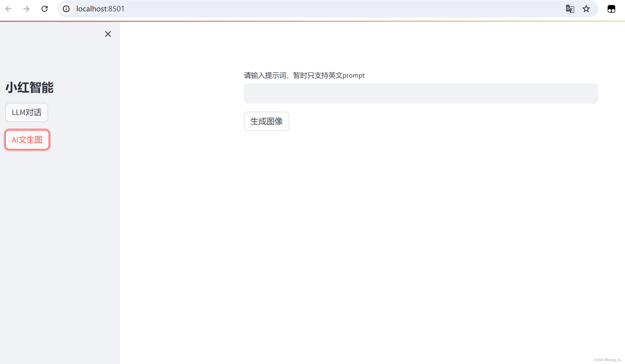Click the browser forward arrow
The image size is (625, 364).
click(x=26, y=9)
